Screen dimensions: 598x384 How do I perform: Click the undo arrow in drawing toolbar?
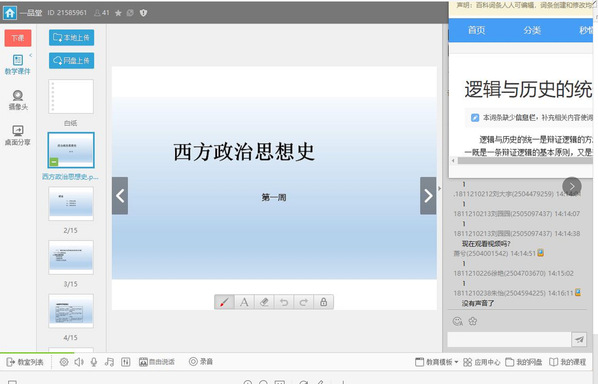pos(284,302)
